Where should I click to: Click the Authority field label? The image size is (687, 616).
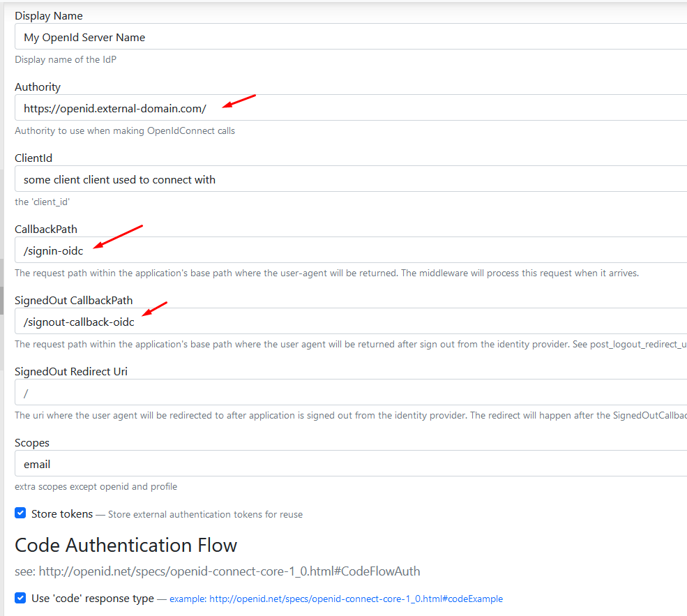37,87
